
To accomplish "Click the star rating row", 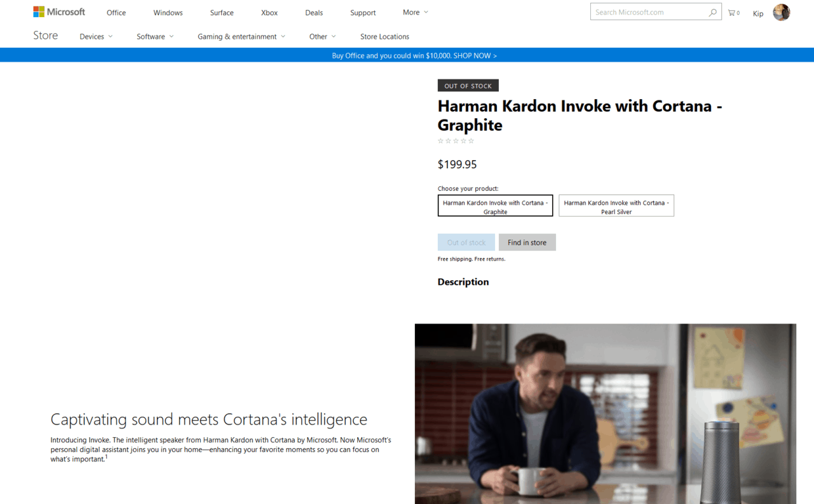I will tap(456, 141).
